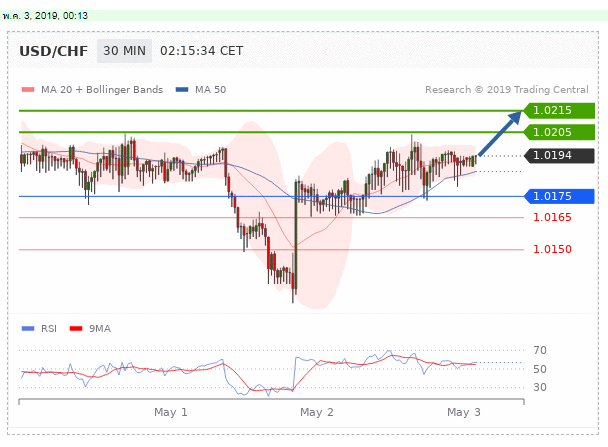
Task: Click the 9MA red legend swatch
Action: (76, 329)
